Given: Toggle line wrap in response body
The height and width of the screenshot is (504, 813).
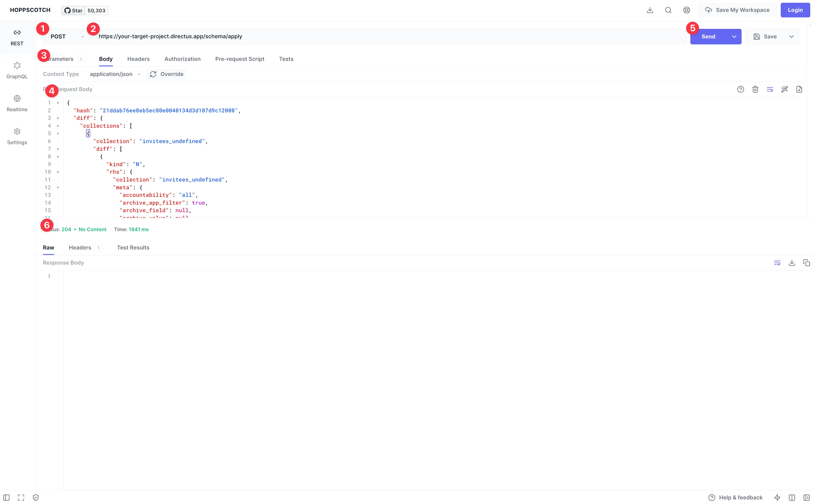Looking at the screenshot, I should pyautogui.click(x=777, y=263).
